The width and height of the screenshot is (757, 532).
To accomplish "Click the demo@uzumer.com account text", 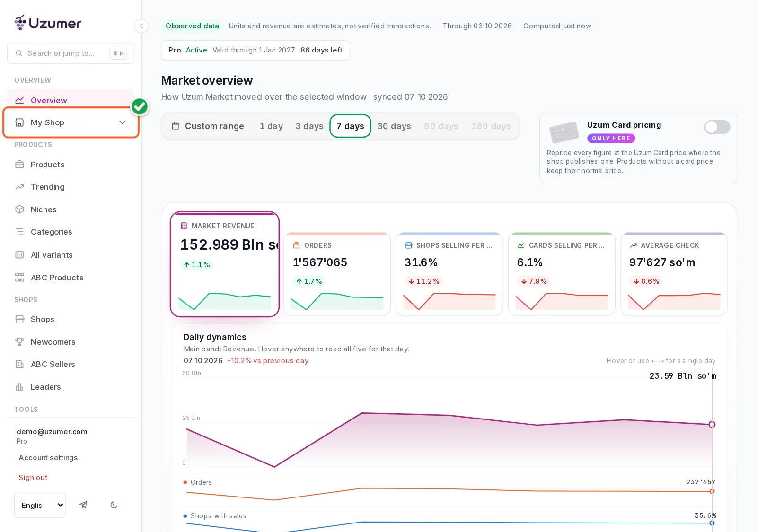I will tap(52, 432).
